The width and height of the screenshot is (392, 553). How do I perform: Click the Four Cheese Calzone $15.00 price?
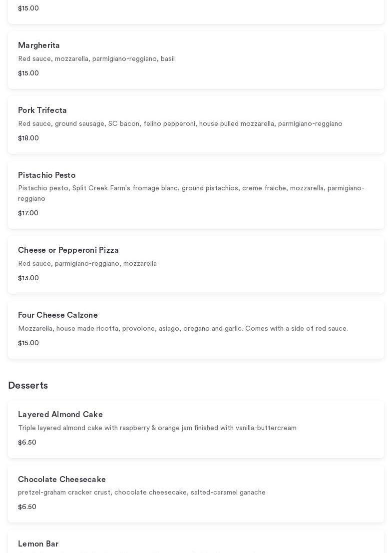click(28, 343)
